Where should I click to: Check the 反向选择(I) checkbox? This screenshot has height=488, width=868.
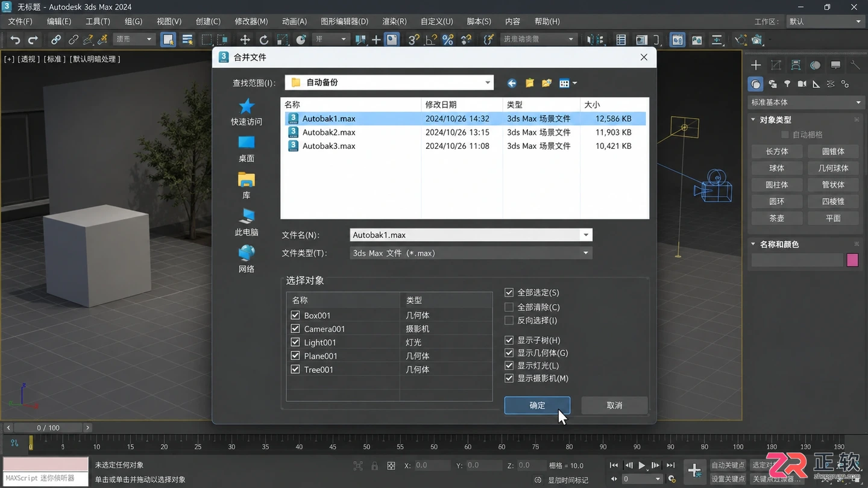(x=509, y=321)
